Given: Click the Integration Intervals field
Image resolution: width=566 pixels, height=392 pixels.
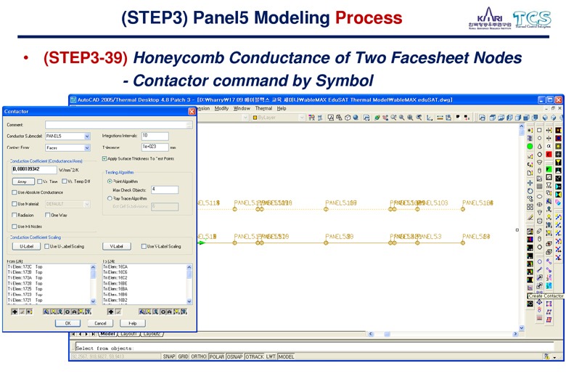Looking at the screenshot, I should click(155, 136).
